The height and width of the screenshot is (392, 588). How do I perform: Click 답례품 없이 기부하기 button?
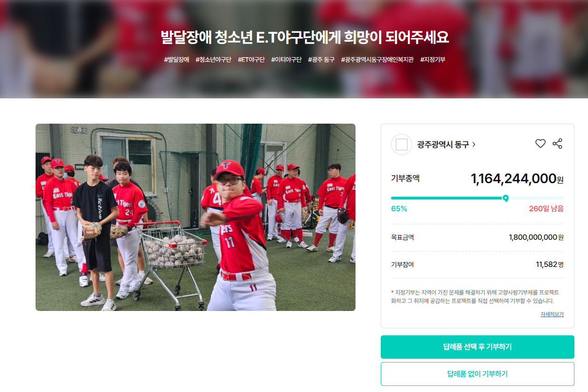477,374
